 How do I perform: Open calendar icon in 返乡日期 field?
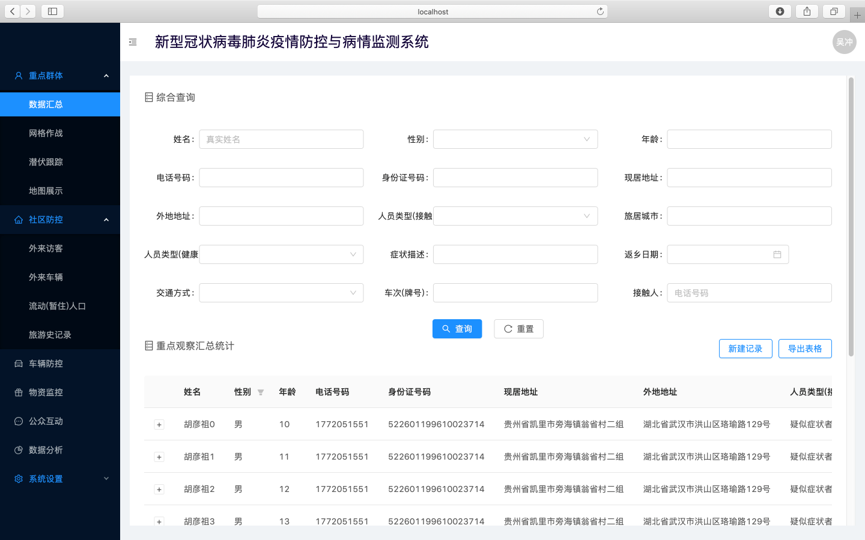(x=777, y=254)
